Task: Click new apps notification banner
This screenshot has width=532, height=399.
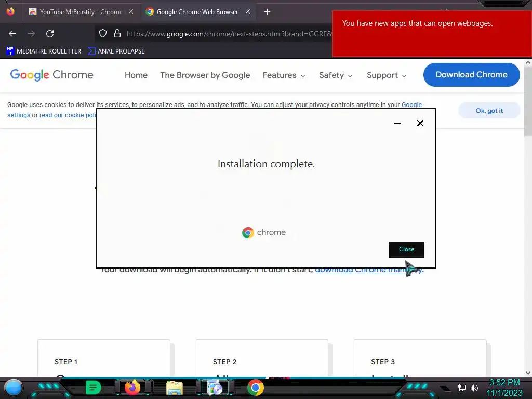Action: tap(432, 34)
